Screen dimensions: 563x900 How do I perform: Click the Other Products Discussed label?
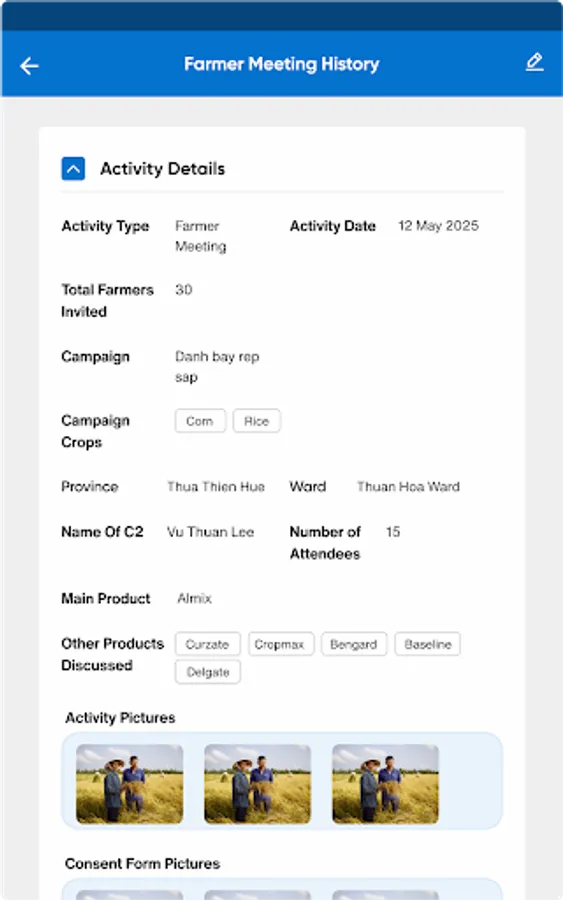112,654
